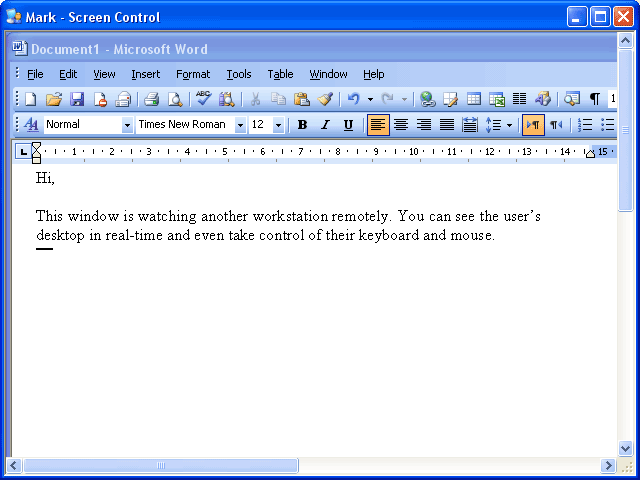
Task: Click the vertical scrollbar up arrow
Action: click(x=625, y=40)
